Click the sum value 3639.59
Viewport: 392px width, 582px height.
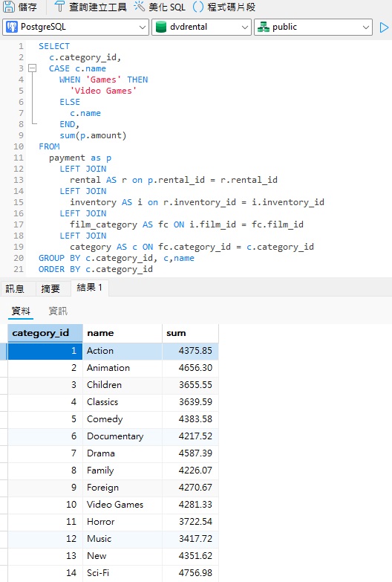pyautogui.click(x=190, y=402)
